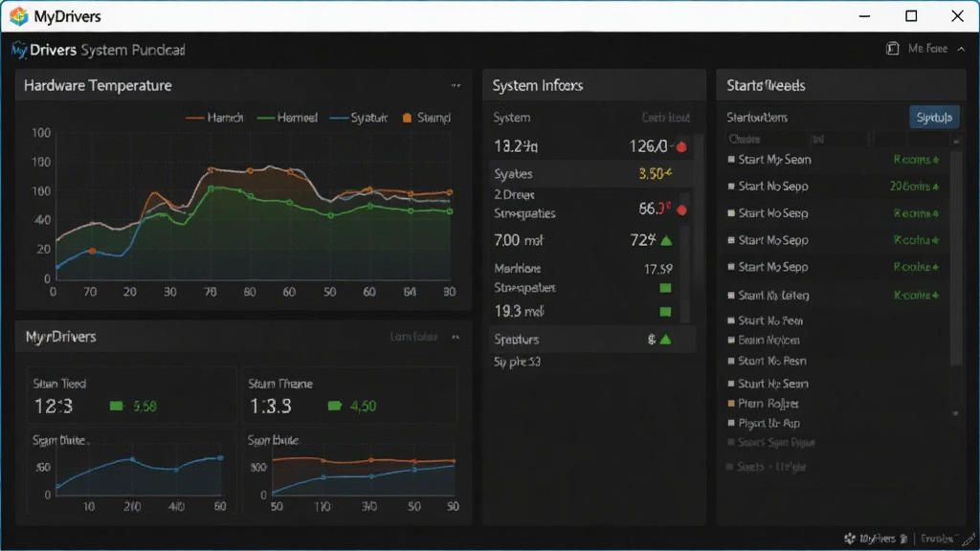This screenshot has width=980, height=551.
Task: Select the Spatlurs row
Action: [x=591, y=340]
